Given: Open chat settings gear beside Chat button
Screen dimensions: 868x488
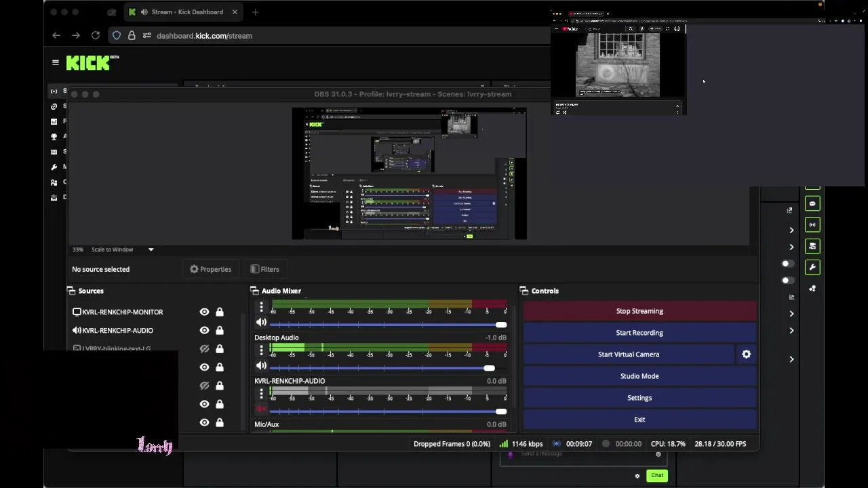Looking at the screenshot, I should (x=637, y=476).
